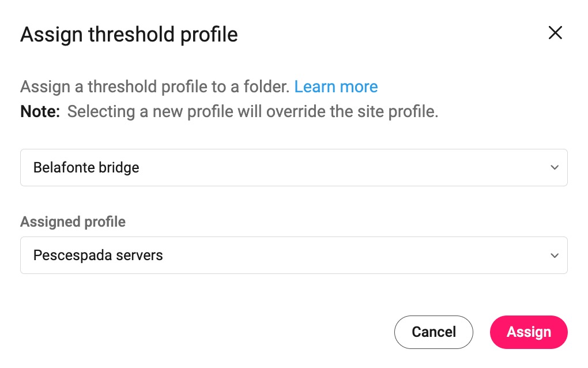Click the Assigned profile field label

pyautogui.click(x=73, y=222)
